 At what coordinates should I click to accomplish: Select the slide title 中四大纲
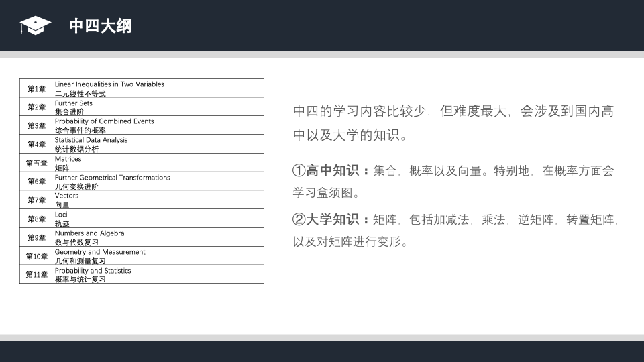pyautogui.click(x=101, y=26)
